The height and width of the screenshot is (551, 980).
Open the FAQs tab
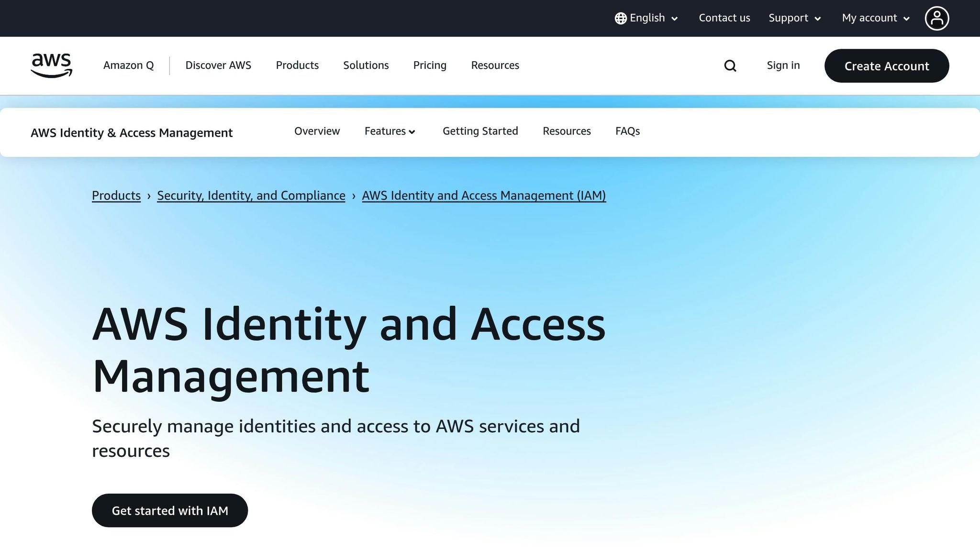click(628, 131)
